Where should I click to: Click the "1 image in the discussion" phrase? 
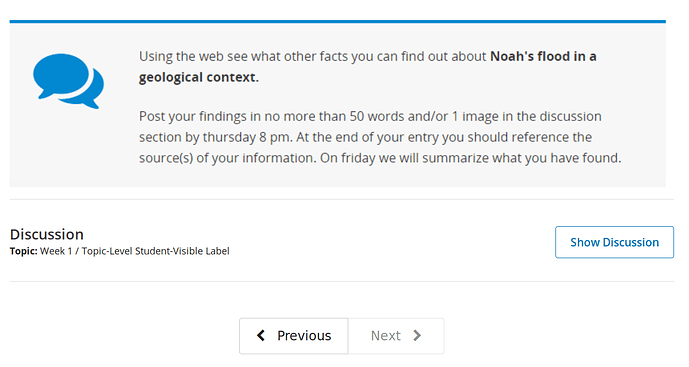527,116
